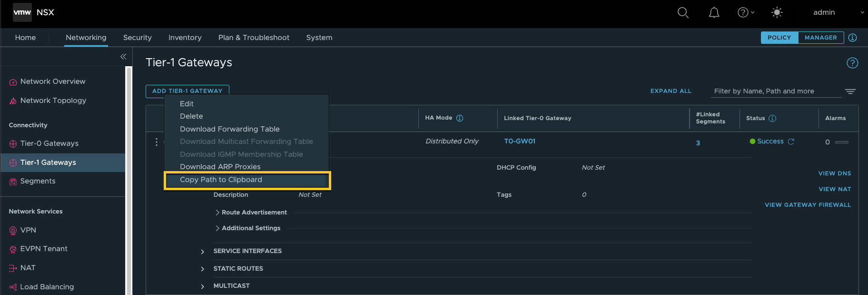Viewport: 868px width, 295px height.
Task: Refresh the gateway Success status
Action: tap(791, 142)
